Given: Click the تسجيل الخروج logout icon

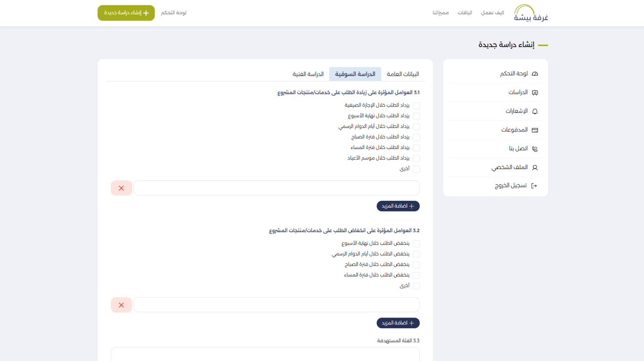Looking at the screenshot, I should tap(534, 186).
